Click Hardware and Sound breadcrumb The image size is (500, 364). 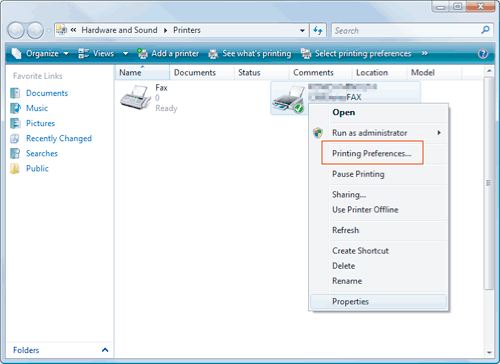(119, 30)
